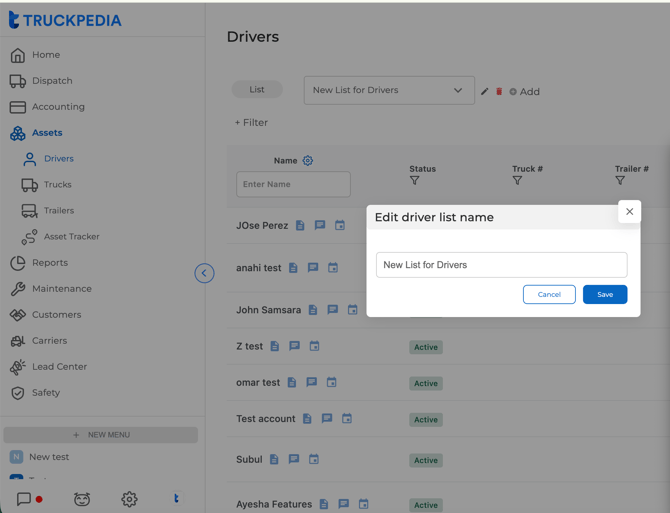Image resolution: width=670 pixels, height=513 pixels.
Task: Open chat icon for John Samsara
Action: tap(333, 310)
